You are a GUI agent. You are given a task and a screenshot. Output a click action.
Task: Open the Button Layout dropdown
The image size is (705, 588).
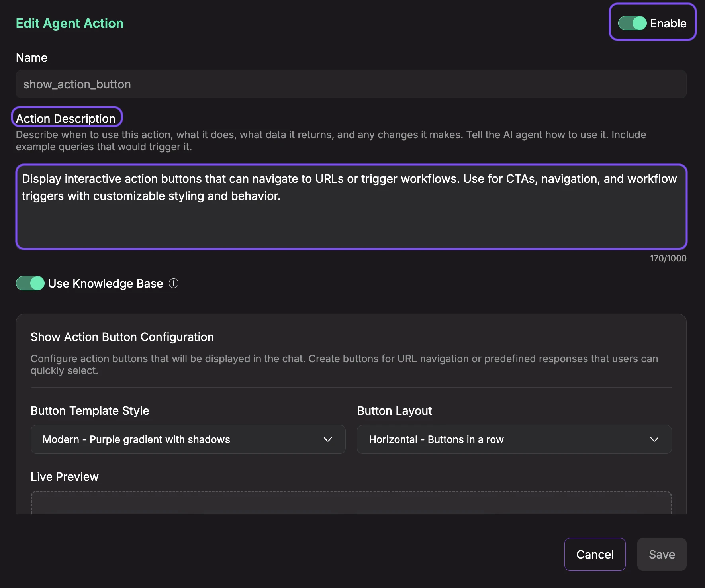point(514,439)
